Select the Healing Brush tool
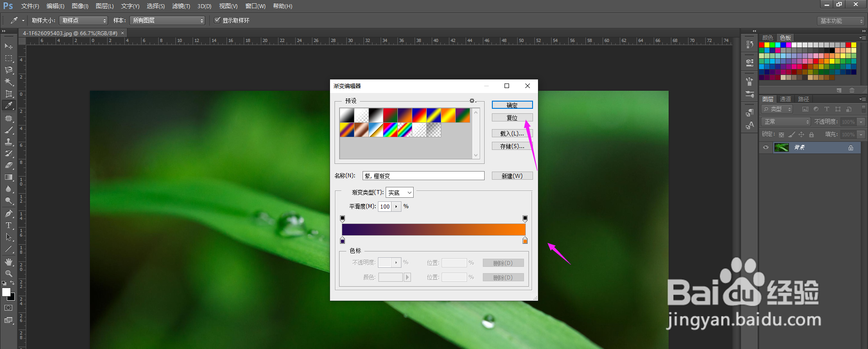This screenshot has width=868, height=349. 9,118
